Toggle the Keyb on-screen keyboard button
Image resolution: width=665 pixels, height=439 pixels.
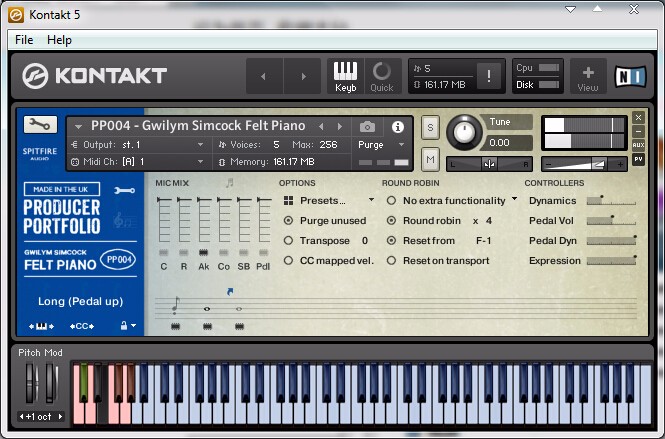pyautogui.click(x=345, y=76)
